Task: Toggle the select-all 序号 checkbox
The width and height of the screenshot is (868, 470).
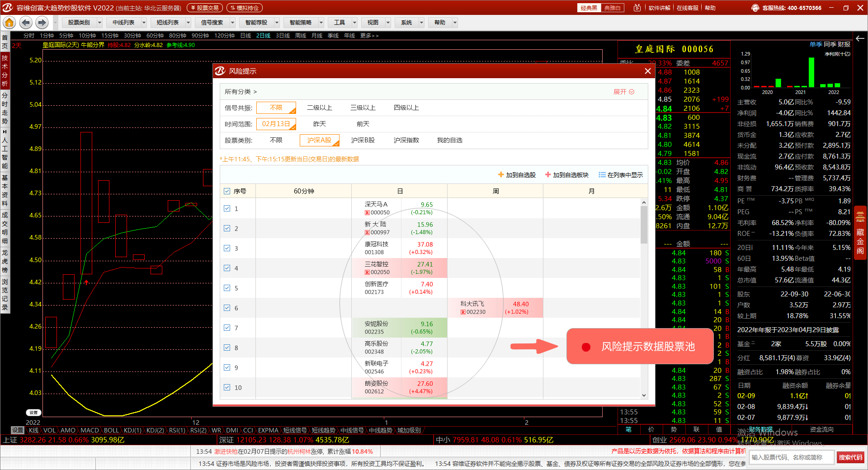Action: tap(227, 191)
